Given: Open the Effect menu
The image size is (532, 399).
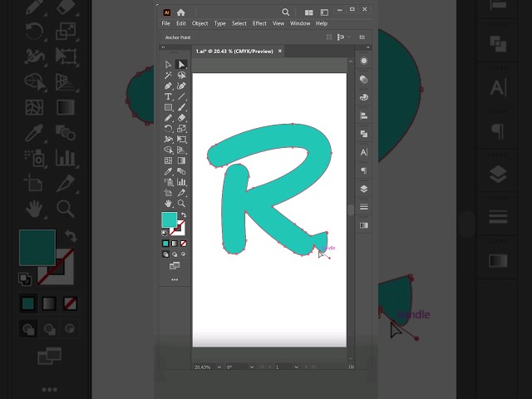Looking at the screenshot, I should click(x=259, y=23).
